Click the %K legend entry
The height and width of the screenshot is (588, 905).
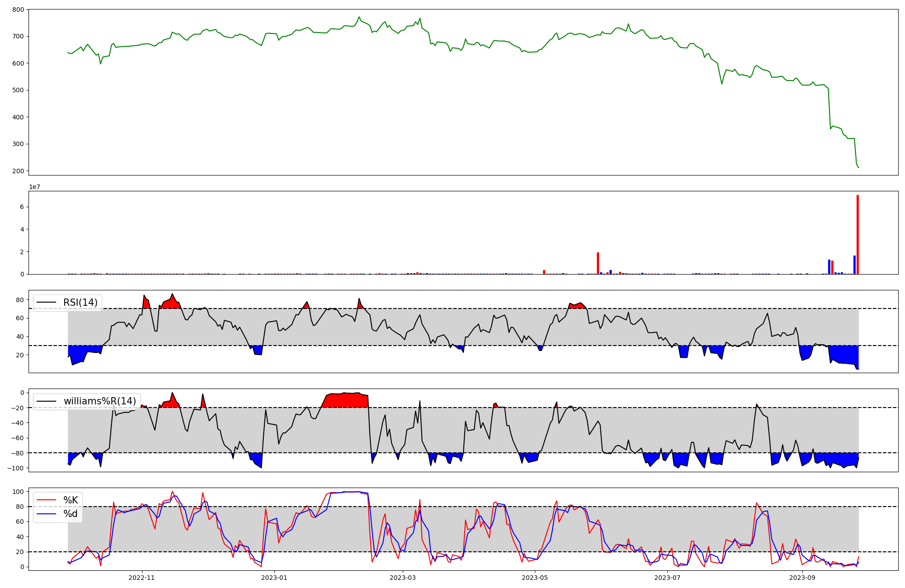[x=71, y=500]
